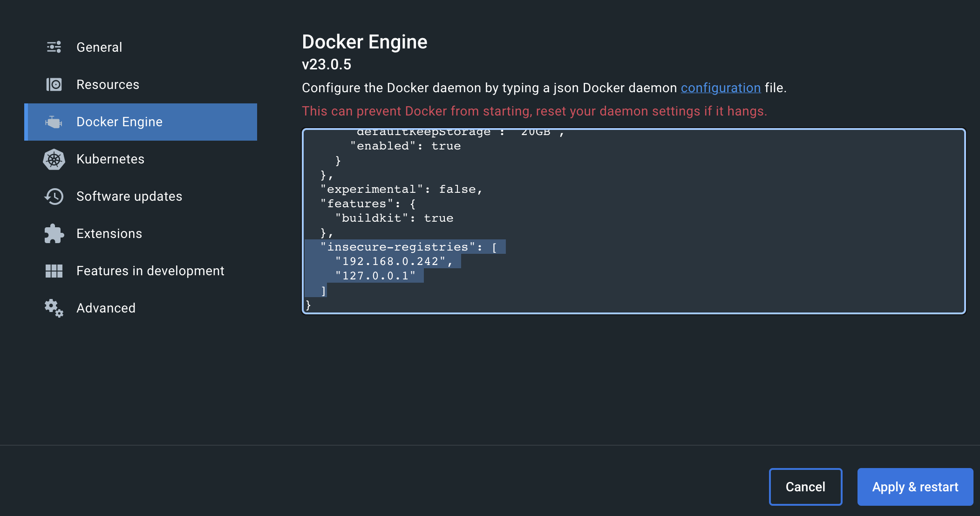Click the Features in development grid icon
The height and width of the screenshot is (516, 980).
54,271
